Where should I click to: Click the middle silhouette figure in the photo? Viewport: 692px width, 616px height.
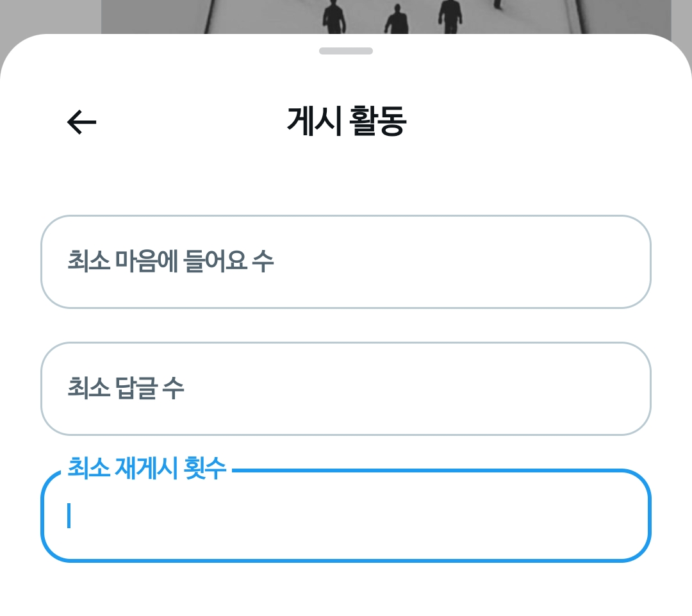tap(397, 19)
